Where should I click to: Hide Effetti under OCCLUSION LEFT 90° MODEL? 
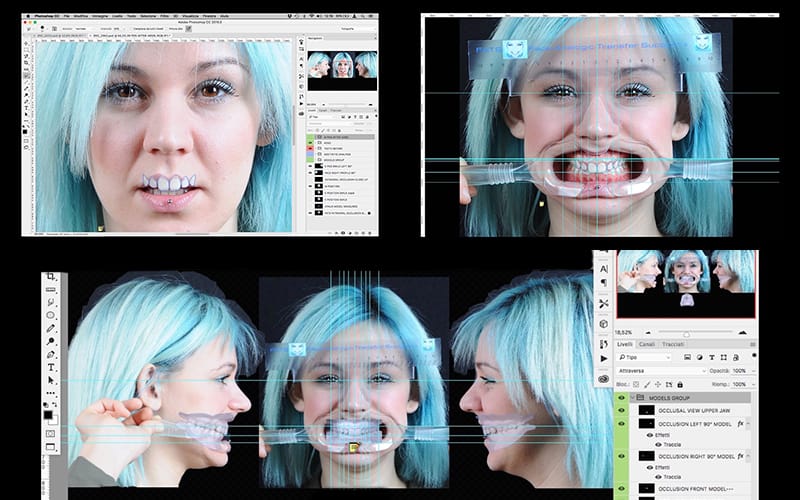pos(650,435)
